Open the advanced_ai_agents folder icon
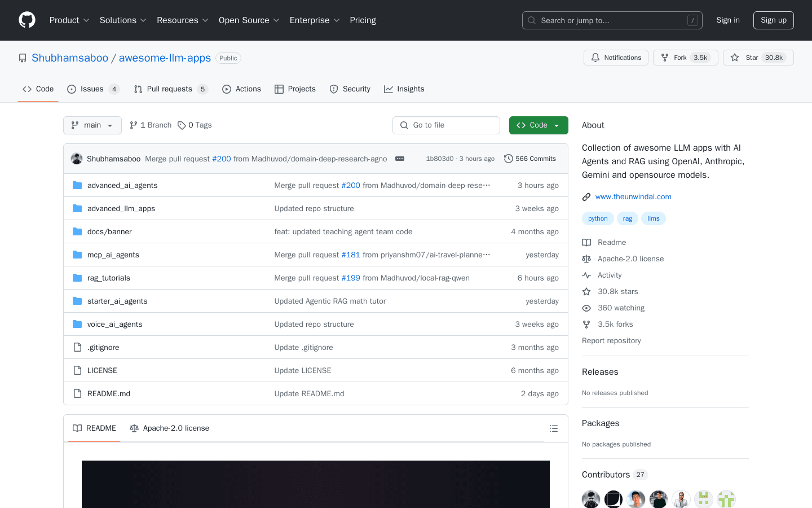Screen dimensions: 812x508 [77, 185]
